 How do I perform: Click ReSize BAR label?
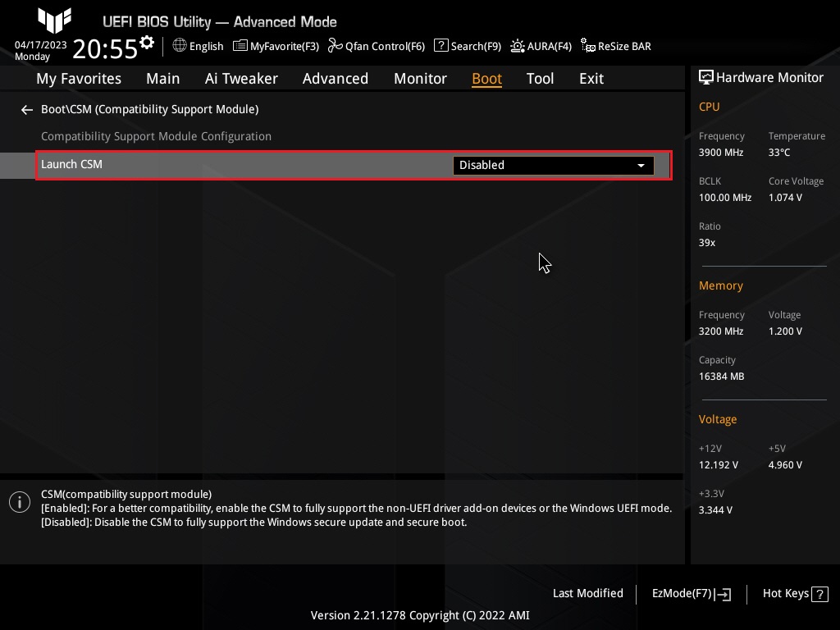click(624, 47)
